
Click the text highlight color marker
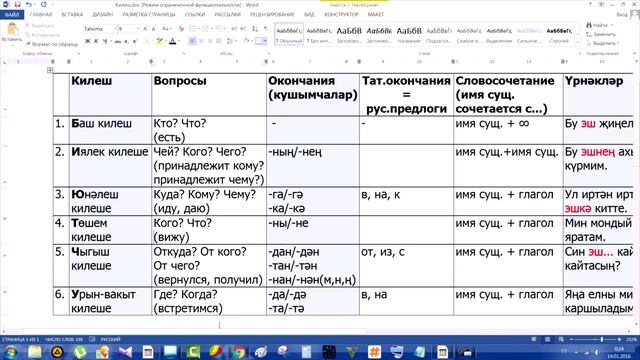(x=159, y=41)
